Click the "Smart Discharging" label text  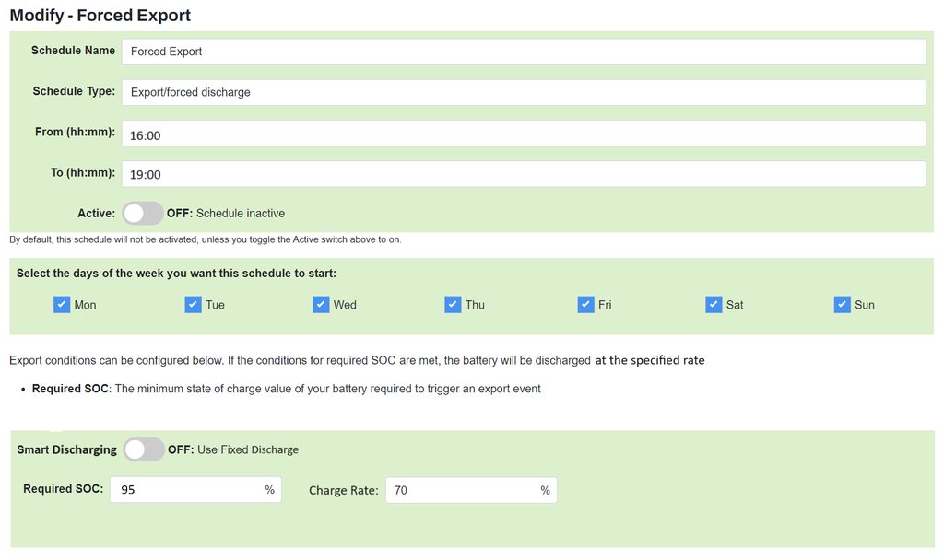point(67,449)
